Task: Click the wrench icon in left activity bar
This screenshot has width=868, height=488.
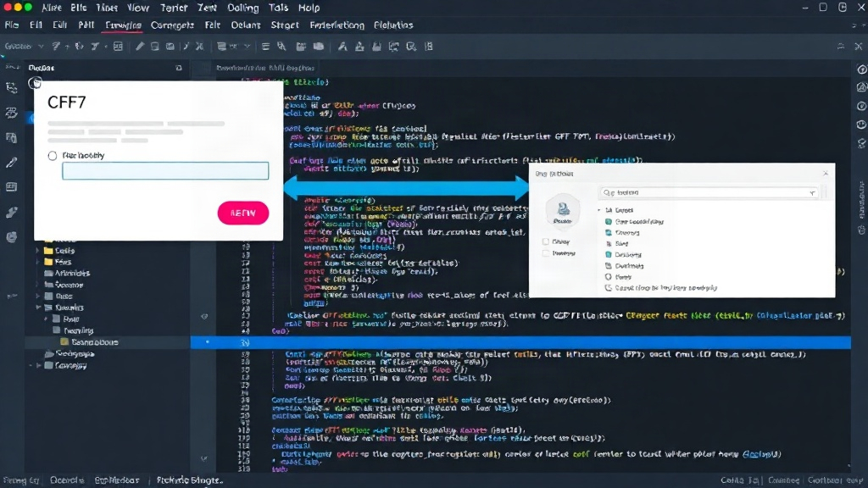Action: point(11,213)
